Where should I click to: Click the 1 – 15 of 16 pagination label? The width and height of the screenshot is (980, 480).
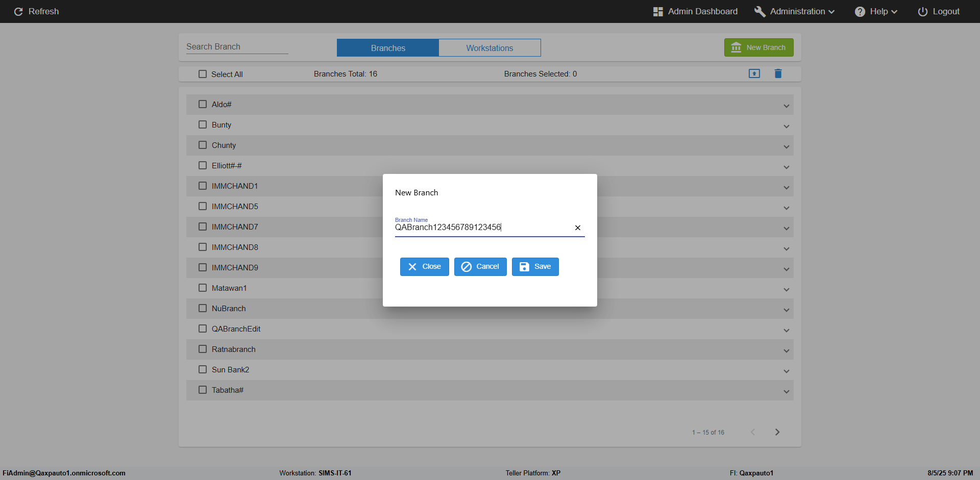708,433
